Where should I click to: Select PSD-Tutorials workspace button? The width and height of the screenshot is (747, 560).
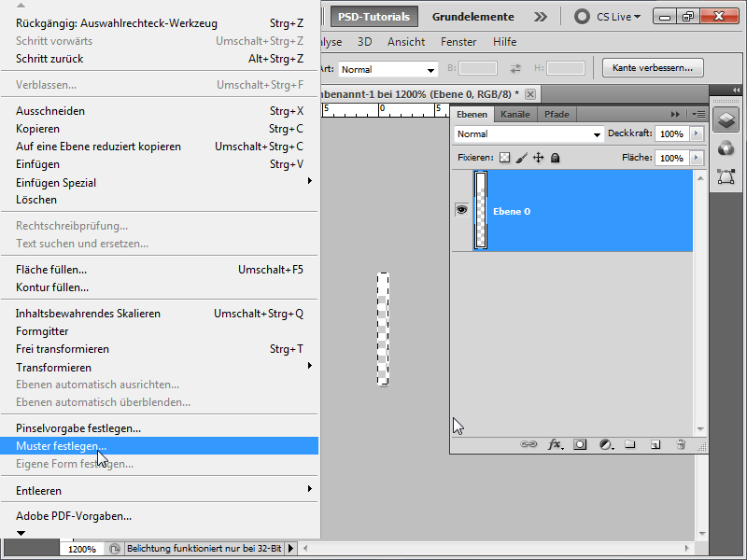[x=374, y=17]
